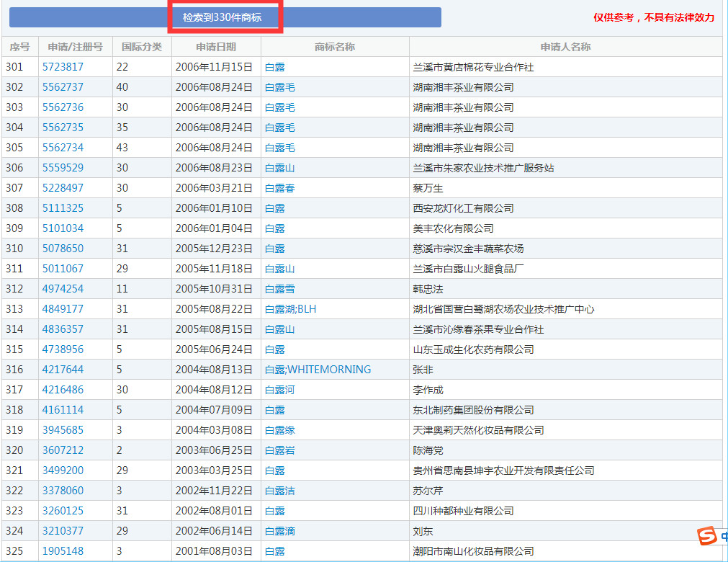Open the 白露缘 trademark link
The image size is (728, 562).
(x=280, y=430)
